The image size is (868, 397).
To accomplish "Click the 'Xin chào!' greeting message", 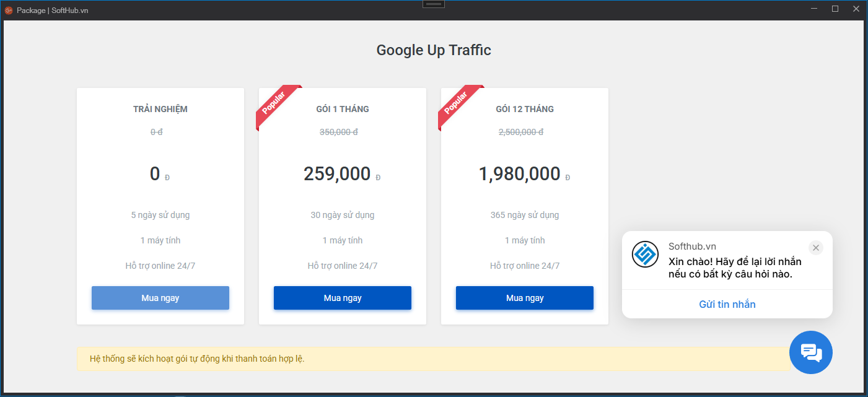I will pos(735,268).
